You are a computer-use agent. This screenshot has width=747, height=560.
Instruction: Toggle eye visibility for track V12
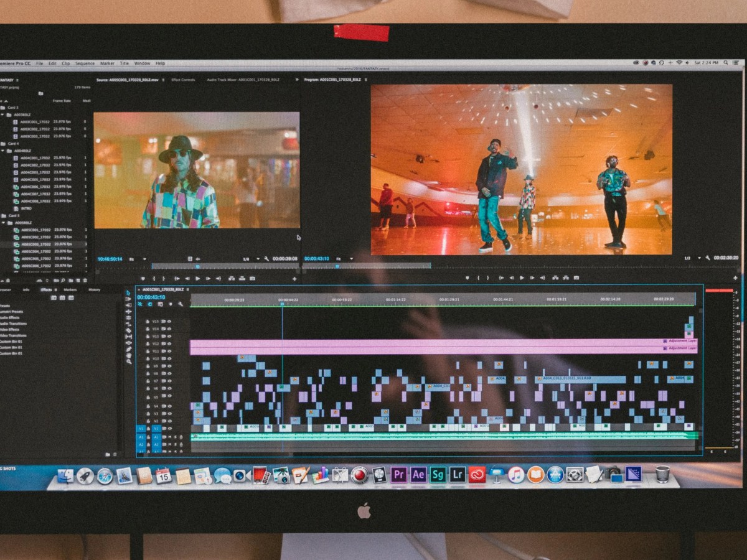click(x=169, y=344)
